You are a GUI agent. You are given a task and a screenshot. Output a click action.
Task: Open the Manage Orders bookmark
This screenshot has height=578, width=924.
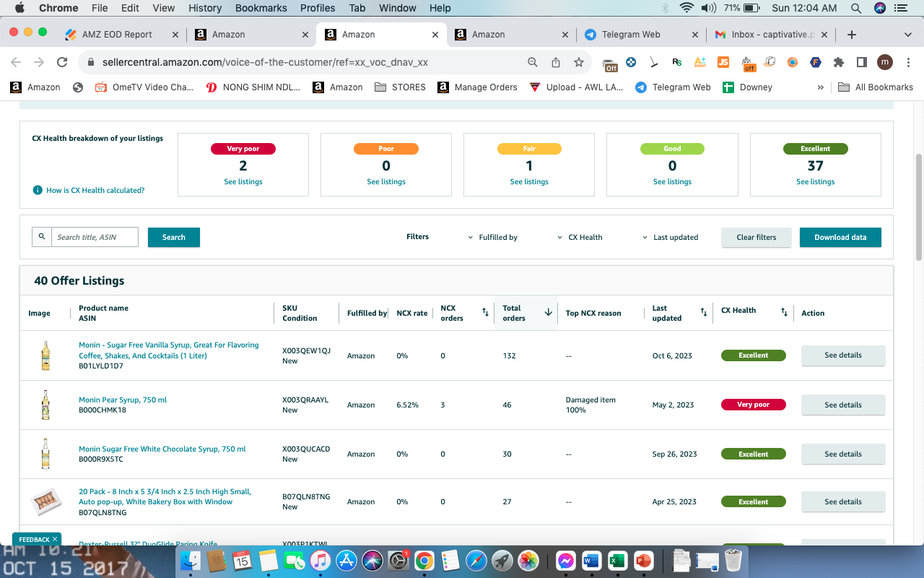coord(478,87)
